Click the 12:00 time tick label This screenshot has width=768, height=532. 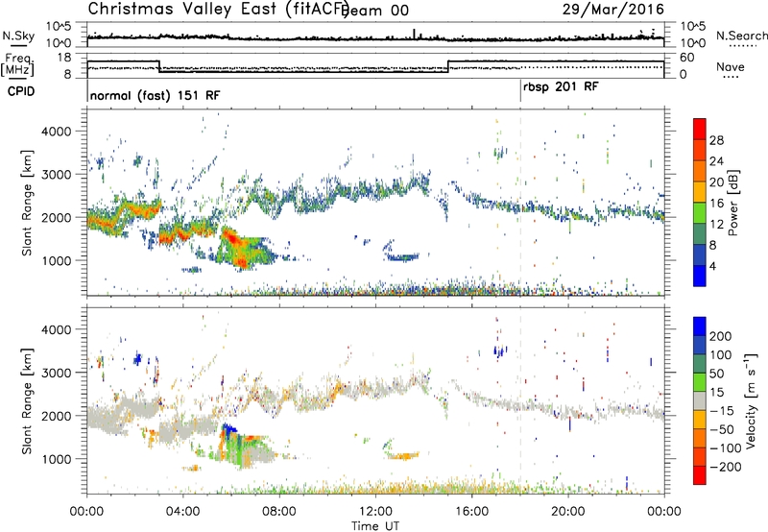tap(375, 512)
